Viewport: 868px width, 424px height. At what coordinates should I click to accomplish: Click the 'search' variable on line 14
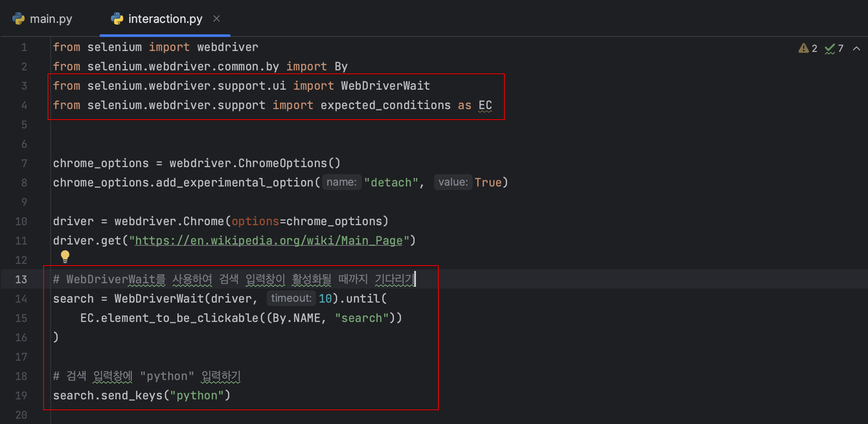coord(74,299)
